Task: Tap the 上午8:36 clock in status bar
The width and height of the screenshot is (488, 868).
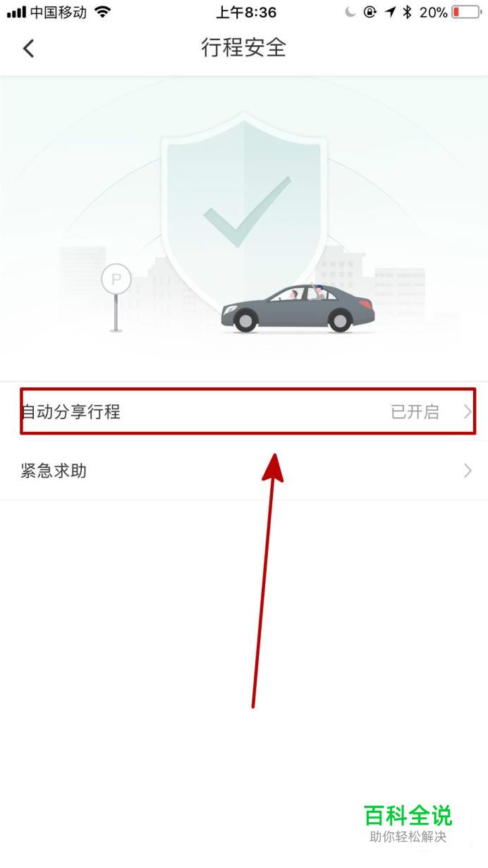Action: pos(246,12)
